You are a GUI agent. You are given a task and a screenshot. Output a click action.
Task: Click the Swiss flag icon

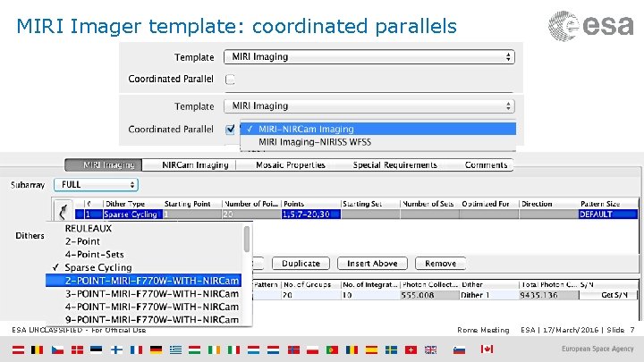pyautogui.click(x=411, y=349)
